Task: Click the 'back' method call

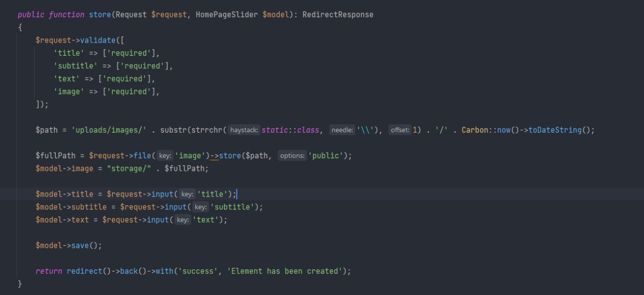Action: [129, 271]
